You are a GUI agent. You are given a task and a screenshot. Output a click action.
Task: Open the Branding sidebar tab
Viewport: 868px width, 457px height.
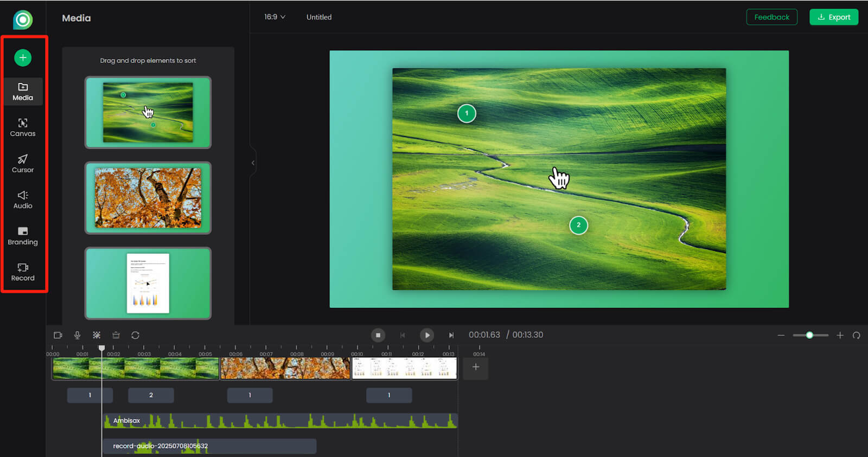pos(23,236)
